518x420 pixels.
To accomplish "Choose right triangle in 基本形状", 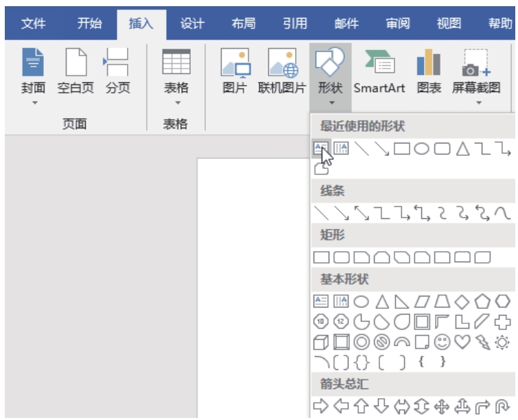I will [x=402, y=301].
